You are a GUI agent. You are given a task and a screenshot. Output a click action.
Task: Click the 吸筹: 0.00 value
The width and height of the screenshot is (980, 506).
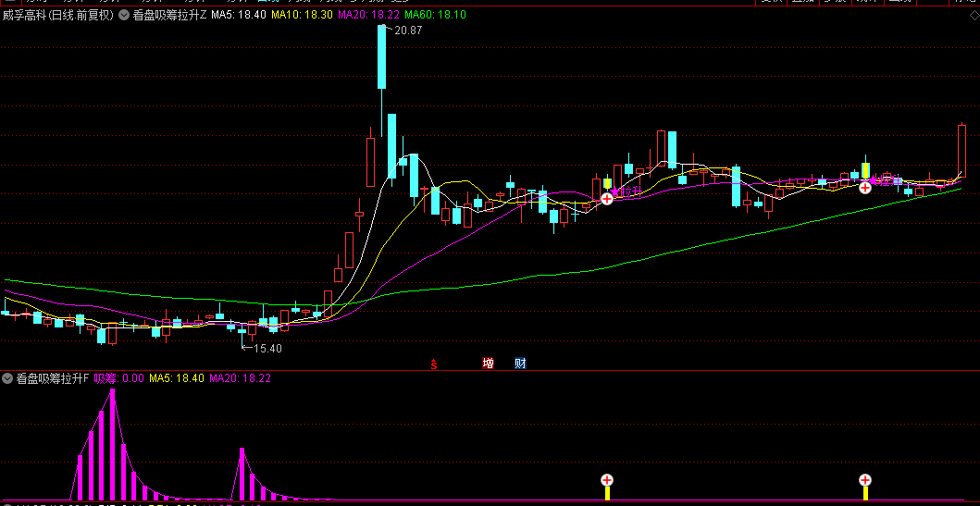pyautogui.click(x=119, y=378)
